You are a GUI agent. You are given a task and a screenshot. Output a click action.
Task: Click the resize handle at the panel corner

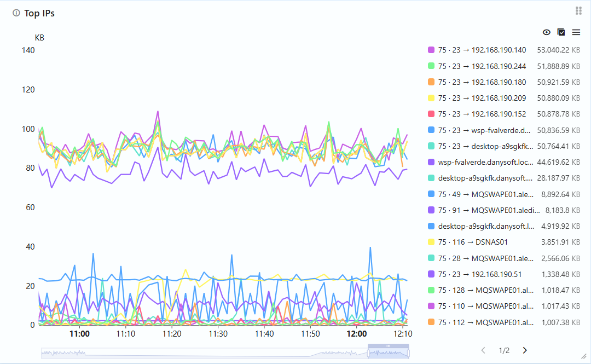pos(584,356)
